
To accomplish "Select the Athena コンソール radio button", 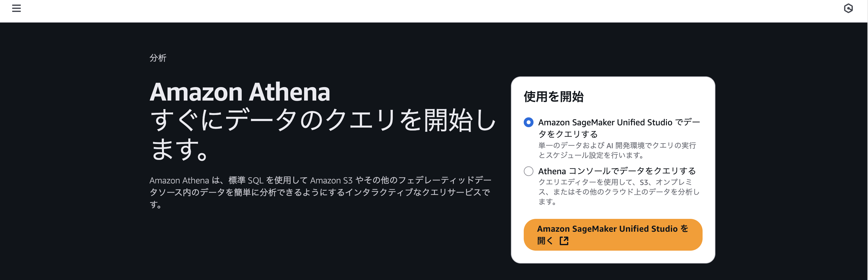I will (528, 171).
